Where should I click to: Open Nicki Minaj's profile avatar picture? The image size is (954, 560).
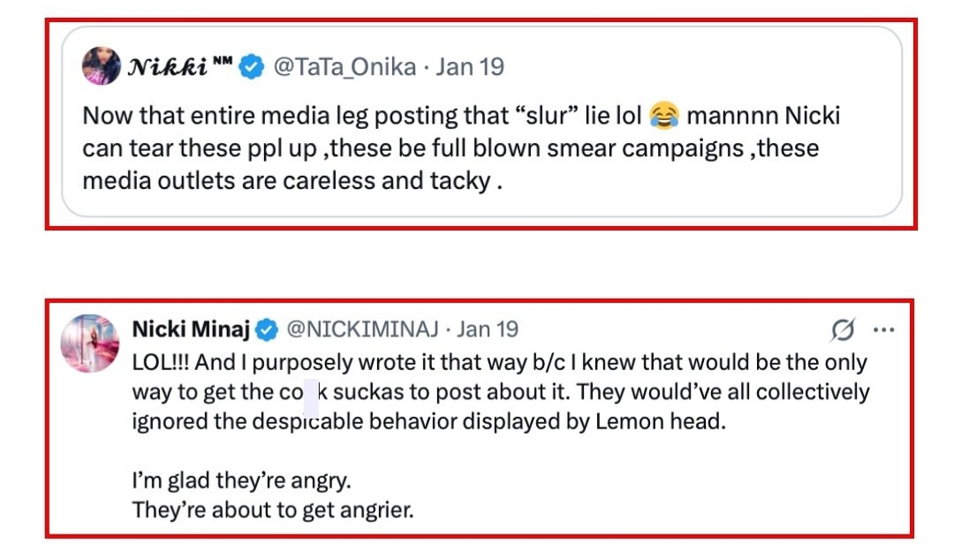[x=90, y=342]
